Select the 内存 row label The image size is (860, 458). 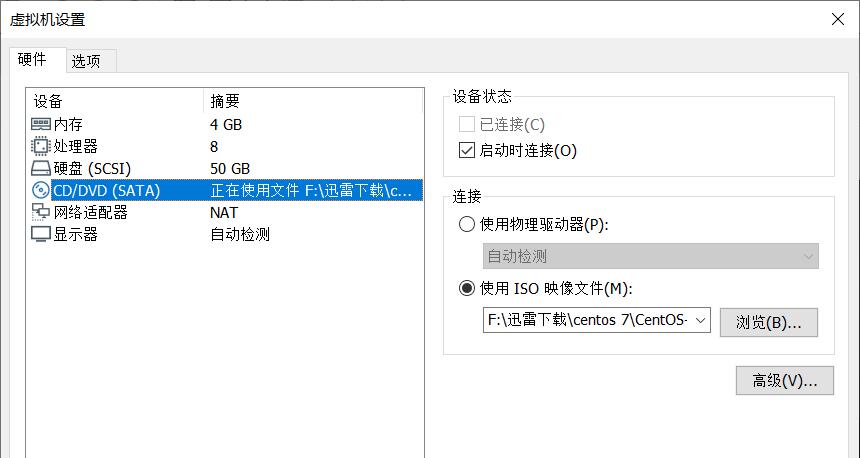(x=68, y=125)
